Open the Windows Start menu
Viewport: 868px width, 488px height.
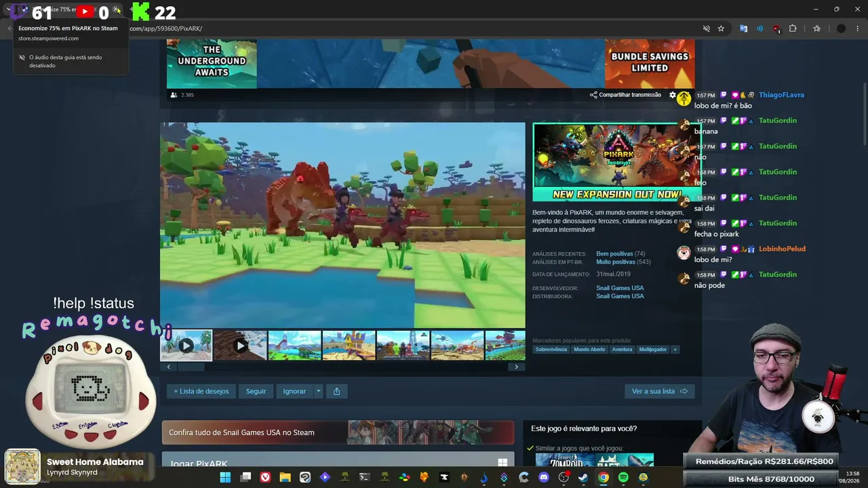[x=225, y=477]
